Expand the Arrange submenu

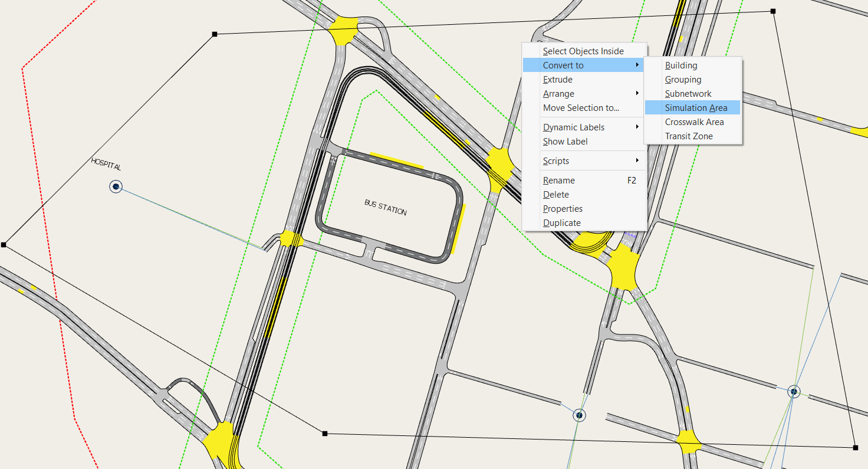pyautogui.click(x=558, y=93)
